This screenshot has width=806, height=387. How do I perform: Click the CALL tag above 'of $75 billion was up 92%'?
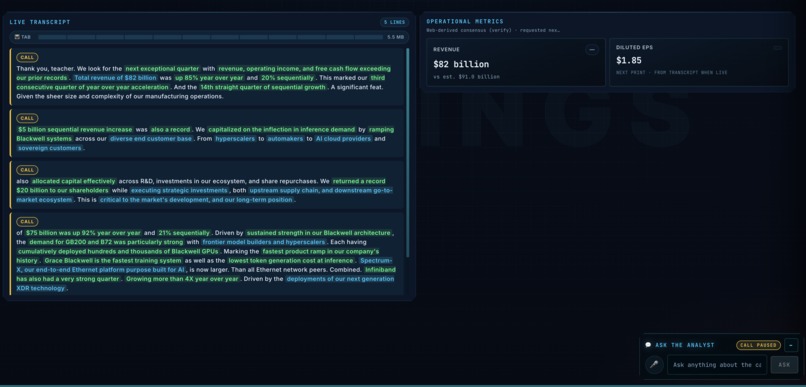tap(27, 222)
